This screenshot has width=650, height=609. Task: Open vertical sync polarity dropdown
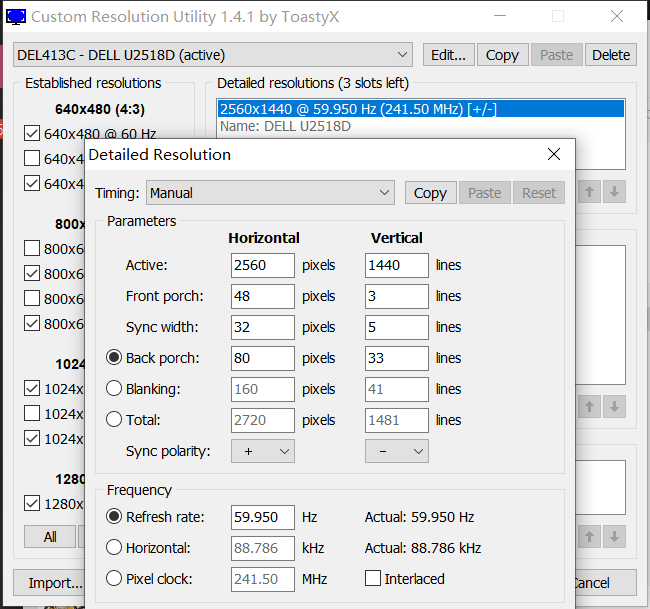pyautogui.click(x=397, y=451)
